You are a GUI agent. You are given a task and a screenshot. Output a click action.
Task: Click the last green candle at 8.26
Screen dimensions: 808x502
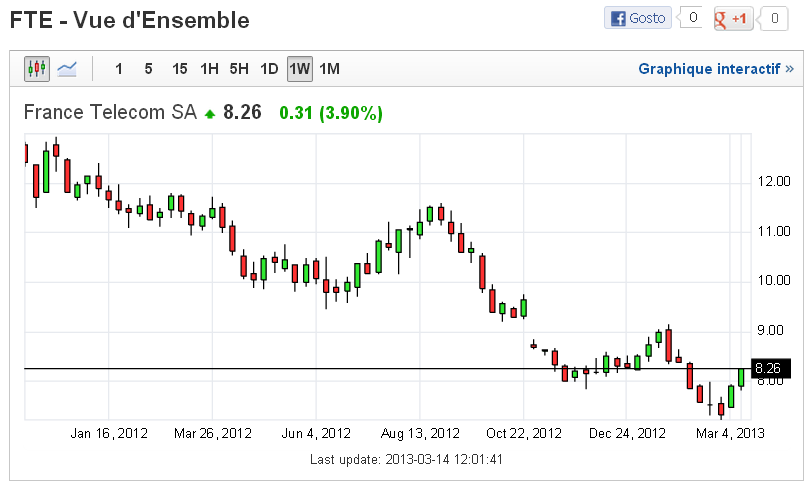pos(741,378)
